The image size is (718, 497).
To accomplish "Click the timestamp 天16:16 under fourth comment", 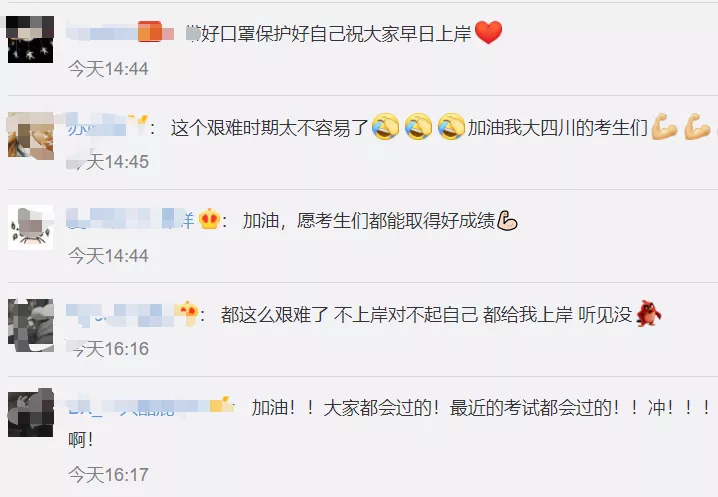I will pyautogui.click(x=110, y=349).
